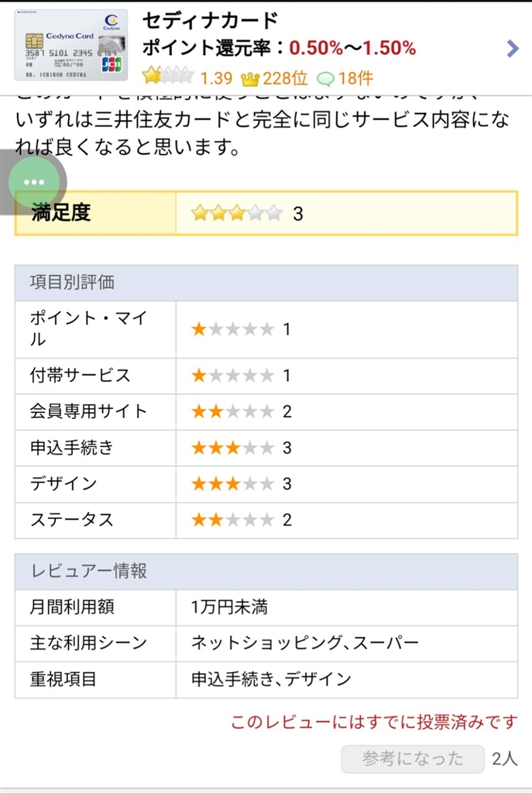Open card details via right chevron arrow
Image resolution: width=532 pixels, height=793 pixels.
[x=512, y=49]
